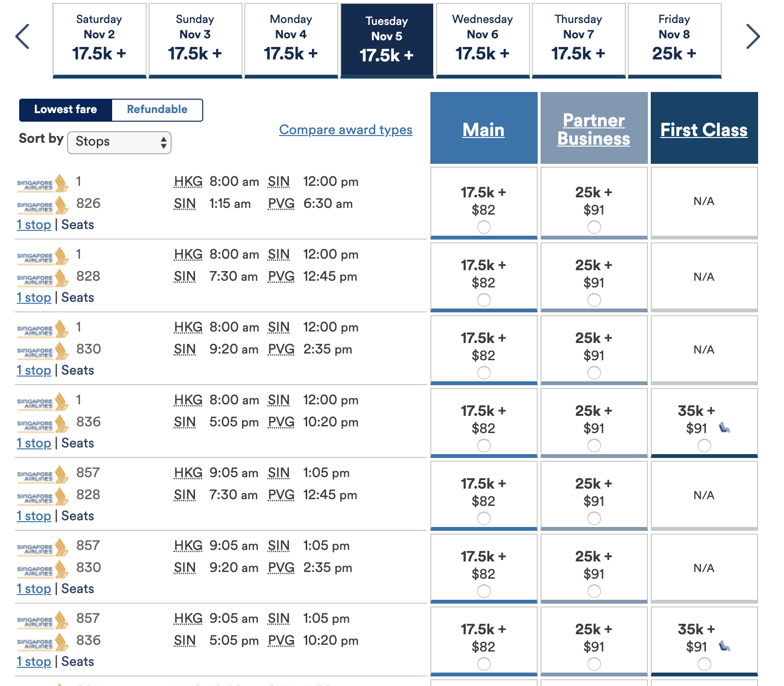The height and width of the screenshot is (686, 784).
Task: Click seat icon on flight 836 First Class
Action: [x=725, y=428]
